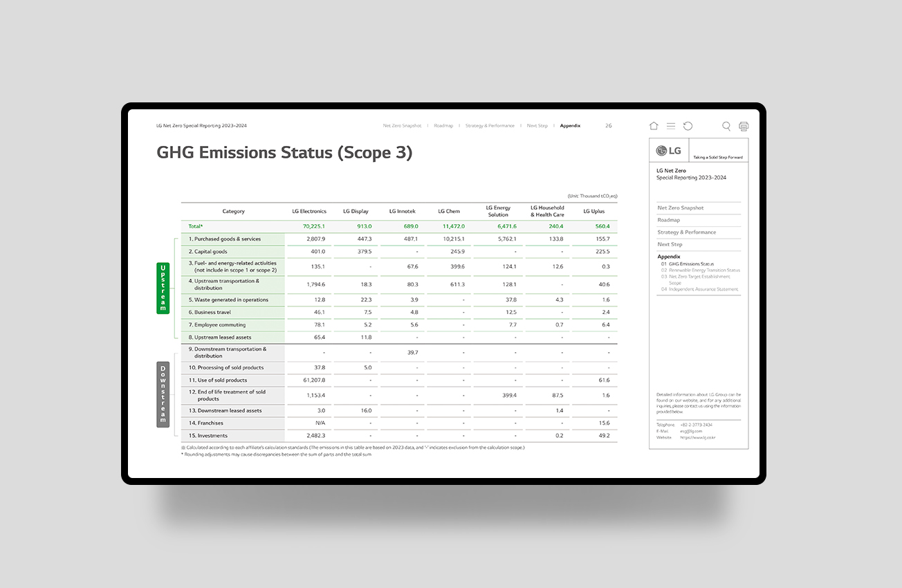Open Next Step in the side panel
This screenshot has width=902, height=588.
pos(670,244)
